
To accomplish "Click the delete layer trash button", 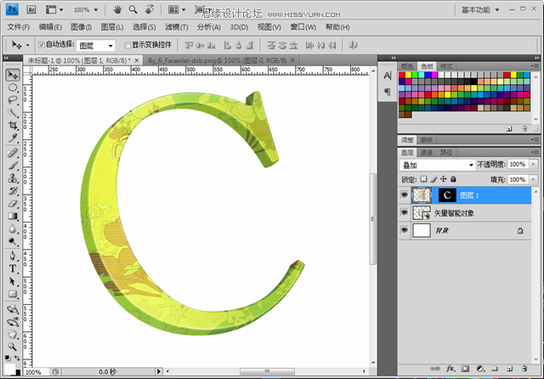I will [x=525, y=368].
